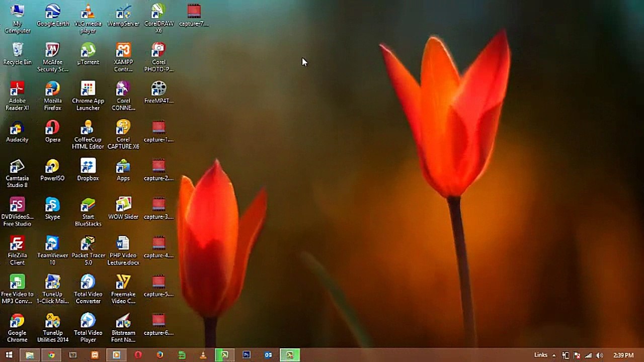Select the Adobe Reader XI icon
This screenshot has width=644, height=362.
(x=17, y=96)
